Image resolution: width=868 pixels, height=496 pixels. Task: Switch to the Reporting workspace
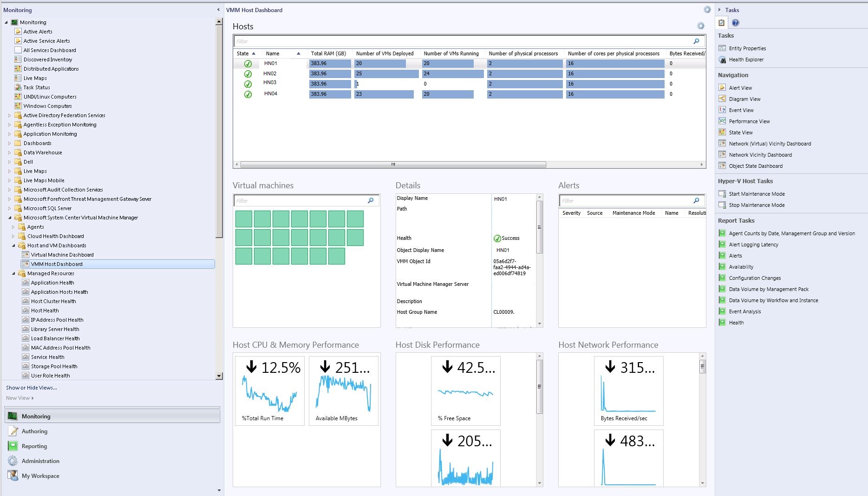point(112,446)
